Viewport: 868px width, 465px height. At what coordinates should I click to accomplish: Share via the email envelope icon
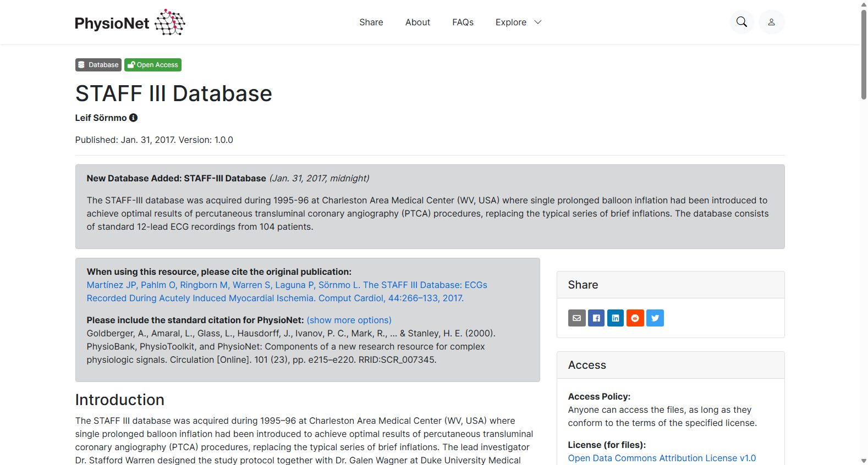coord(576,318)
